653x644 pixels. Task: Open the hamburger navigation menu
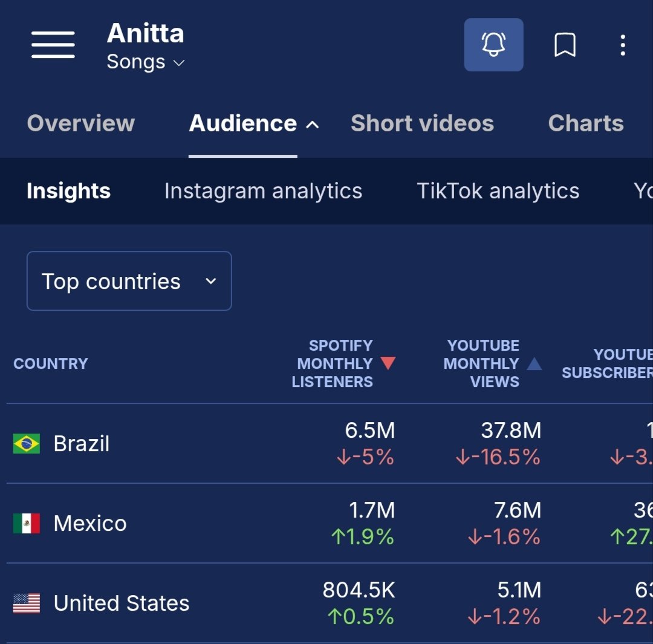[53, 45]
